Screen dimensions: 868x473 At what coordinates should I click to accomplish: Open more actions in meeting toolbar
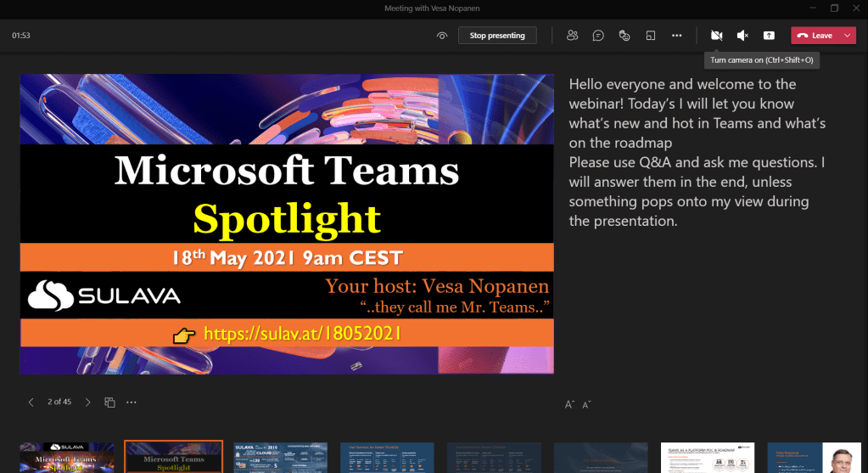[x=676, y=36]
